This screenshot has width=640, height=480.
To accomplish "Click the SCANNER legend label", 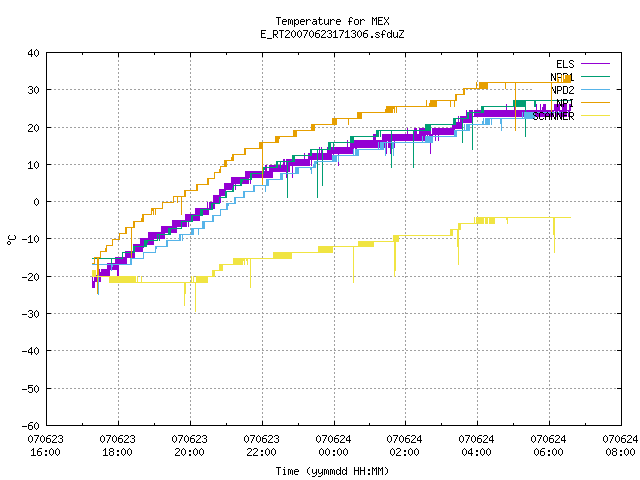I will [x=553, y=116].
